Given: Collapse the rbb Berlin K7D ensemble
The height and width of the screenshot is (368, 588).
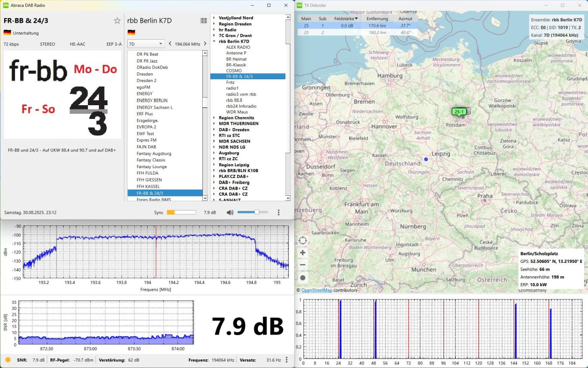Looking at the screenshot, I should (x=214, y=41).
